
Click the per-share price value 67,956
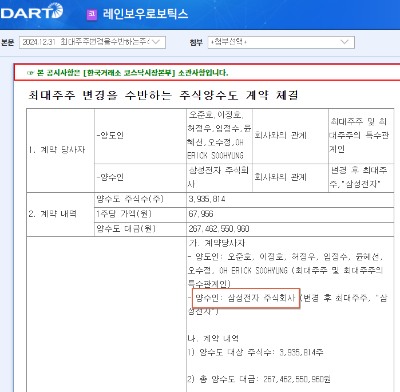point(201,214)
